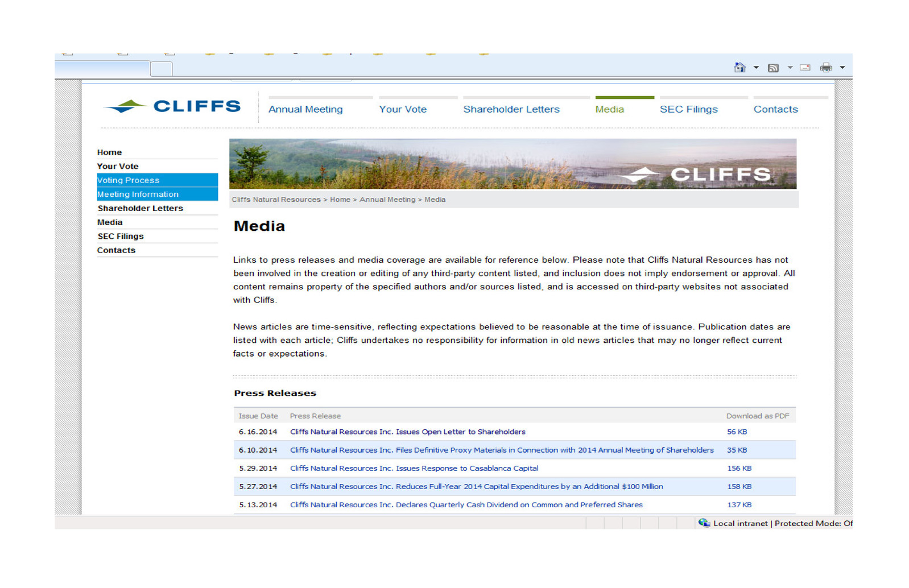Click the 6.16.2014 issue date cell
Screen dimensions: 909x588
pos(258,432)
